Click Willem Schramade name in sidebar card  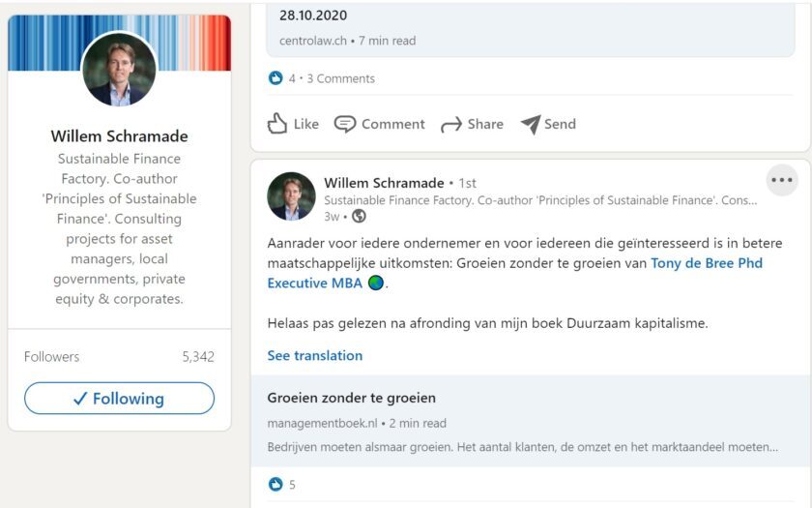[119, 135]
